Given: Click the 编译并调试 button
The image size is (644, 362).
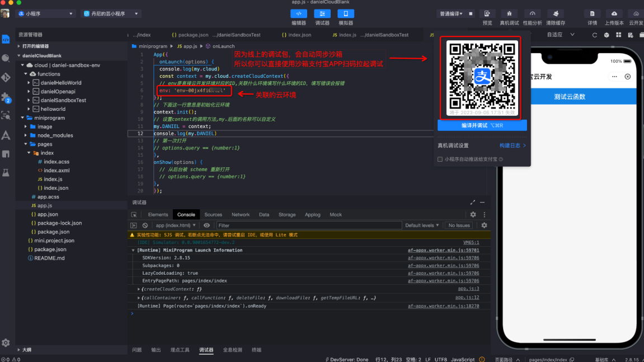Looking at the screenshot, I should 482,125.
